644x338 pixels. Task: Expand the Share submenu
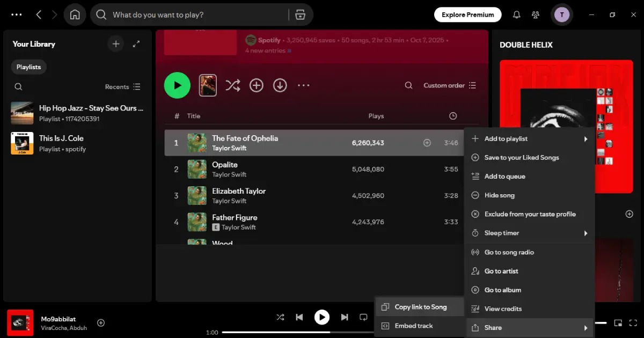pyautogui.click(x=493, y=327)
